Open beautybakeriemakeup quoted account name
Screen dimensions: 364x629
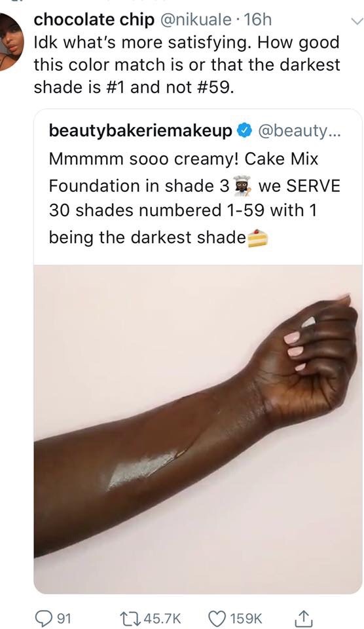pos(141,131)
